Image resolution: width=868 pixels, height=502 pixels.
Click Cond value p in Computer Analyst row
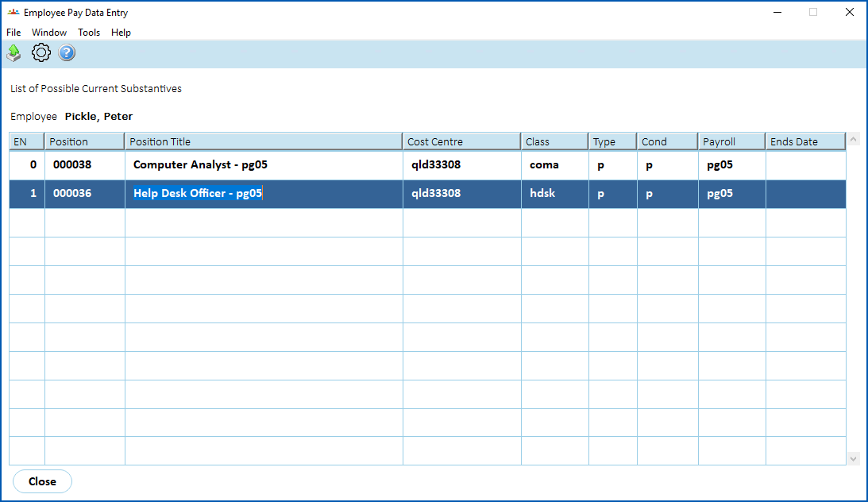tap(668, 165)
